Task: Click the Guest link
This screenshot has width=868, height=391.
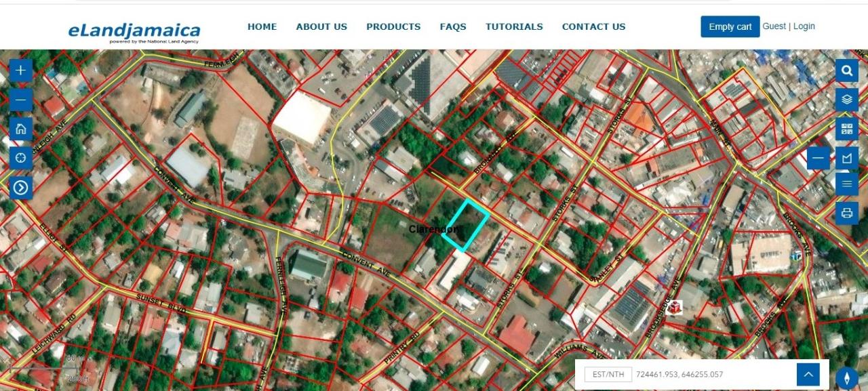Action: click(774, 26)
